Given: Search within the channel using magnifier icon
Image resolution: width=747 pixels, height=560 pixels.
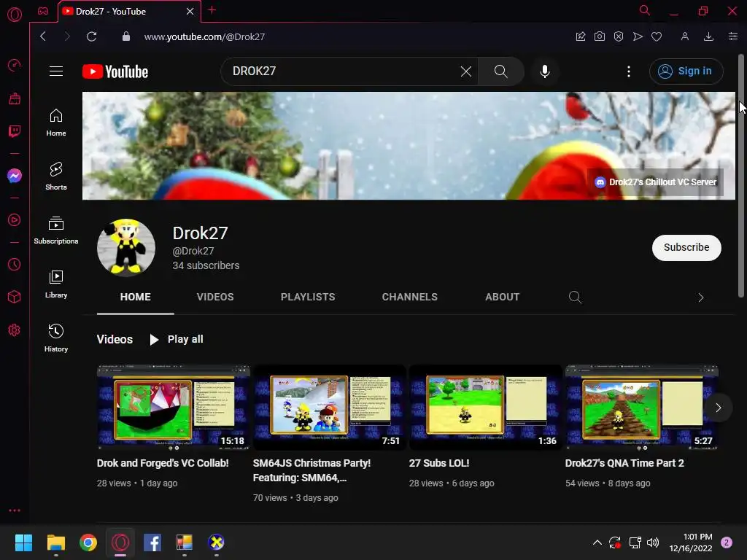Looking at the screenshot, I should [x=575, y=297].
